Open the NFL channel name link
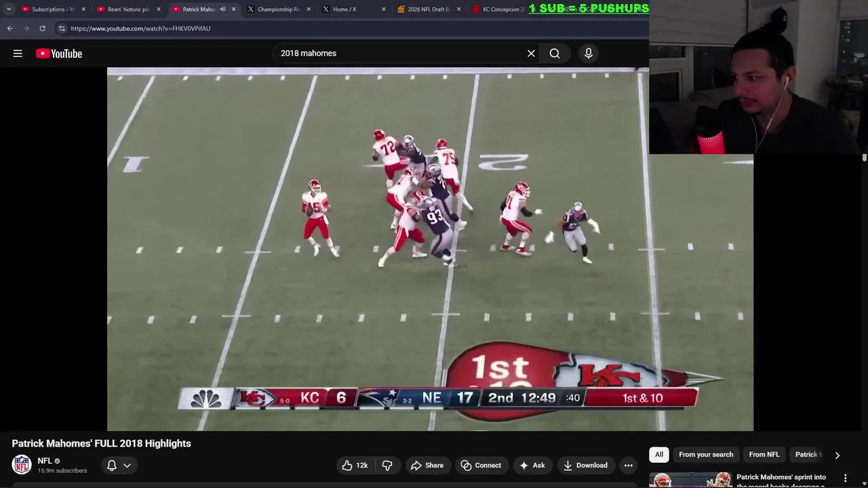The height and width of the screenshot is (488, 868). click(45, 461)
